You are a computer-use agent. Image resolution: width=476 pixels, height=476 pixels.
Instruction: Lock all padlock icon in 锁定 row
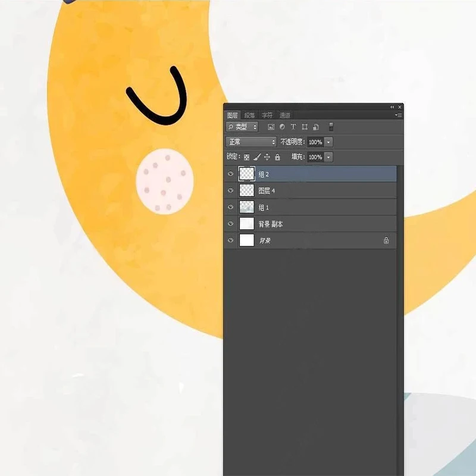[277, 157]
